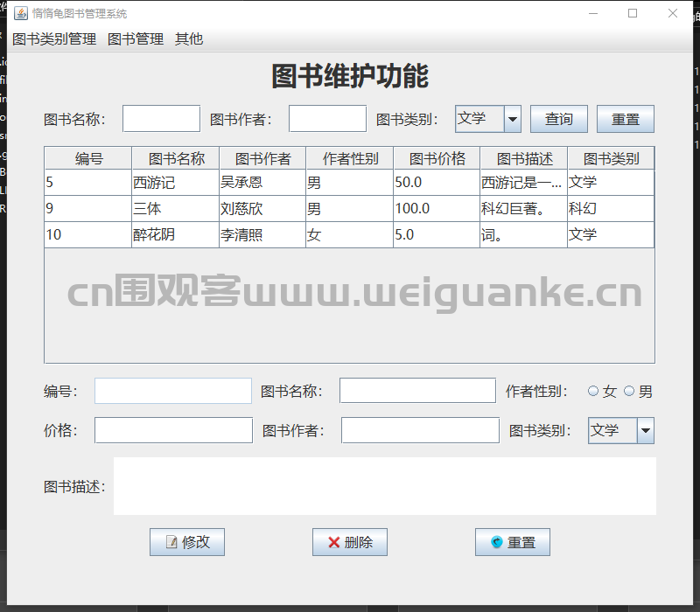Click the 吴承恩 author cell
Viewport: 700px width, 612px height.
262,183
